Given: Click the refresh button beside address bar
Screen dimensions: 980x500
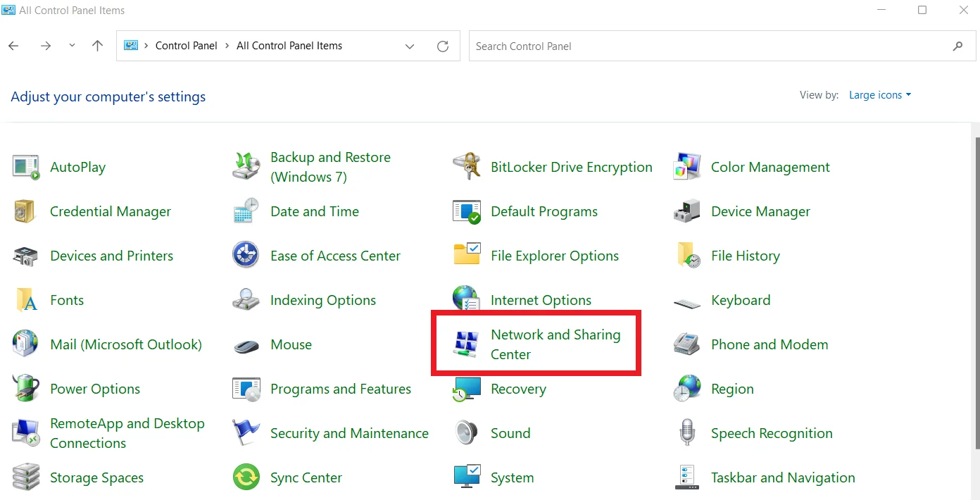Looking at the screenshot, I should [x=443, y=46].
